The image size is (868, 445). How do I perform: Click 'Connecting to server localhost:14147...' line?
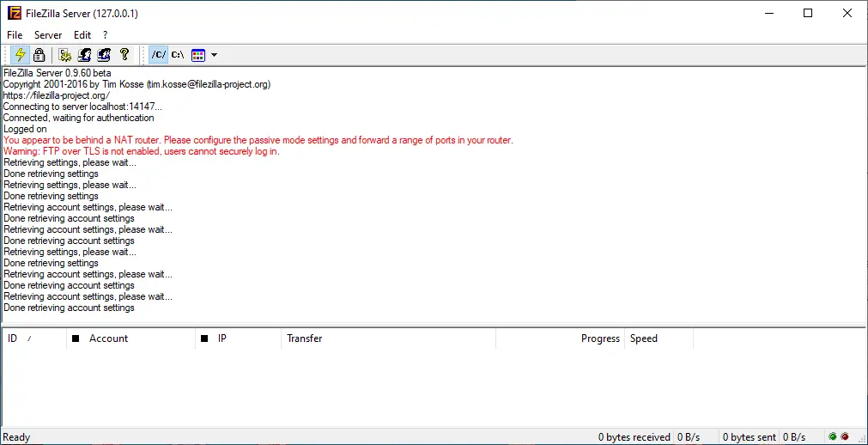83,107
